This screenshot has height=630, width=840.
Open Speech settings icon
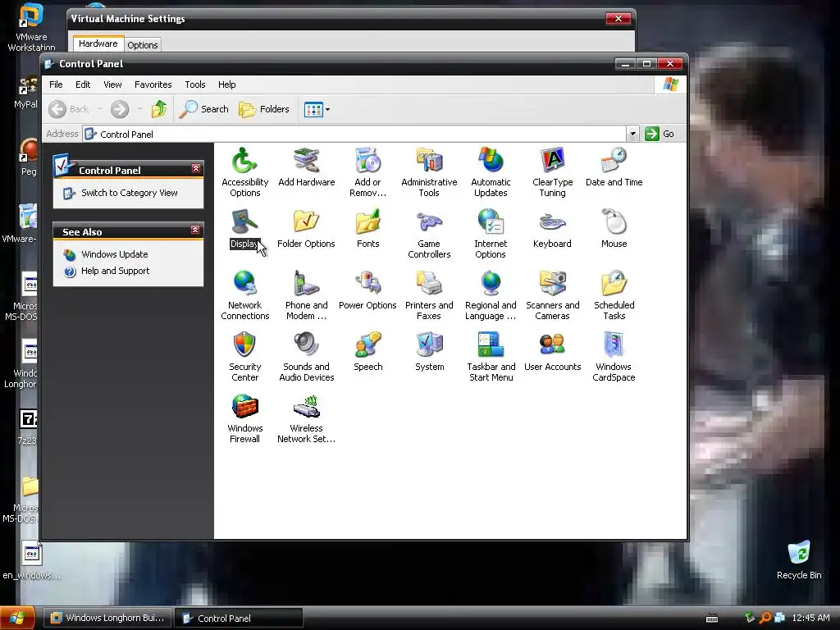(x=367, y=352)
